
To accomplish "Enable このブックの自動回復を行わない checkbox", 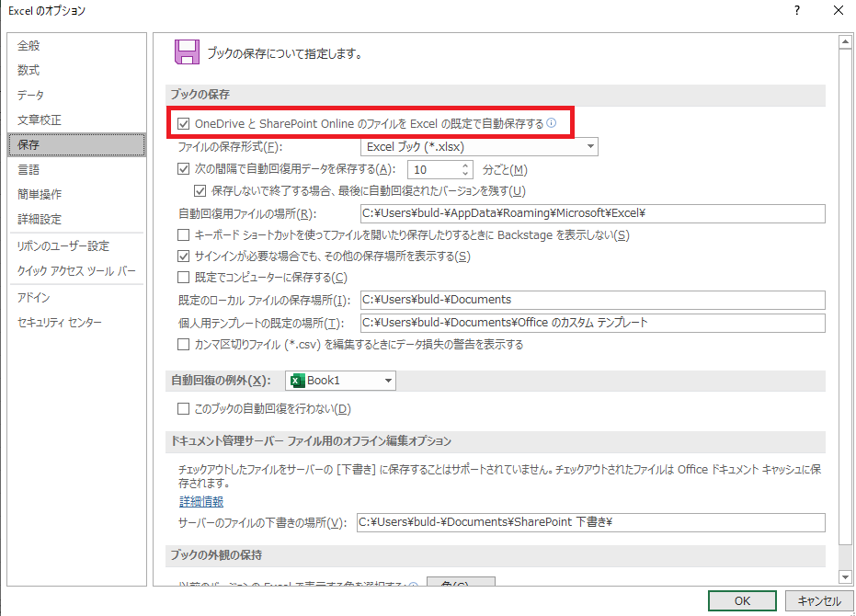I will [184, 408].
